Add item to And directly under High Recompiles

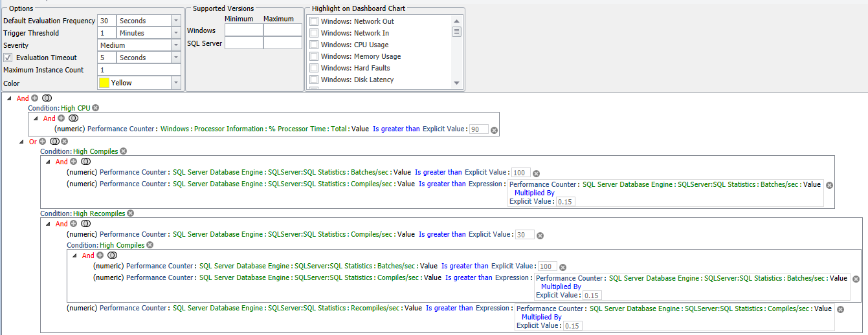tap(73, 224)
